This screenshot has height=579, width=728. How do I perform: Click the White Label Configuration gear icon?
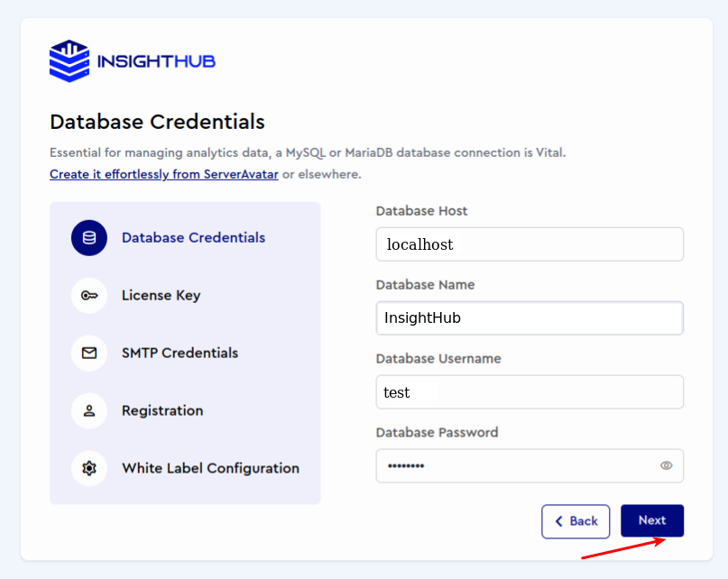click(89, 468)
